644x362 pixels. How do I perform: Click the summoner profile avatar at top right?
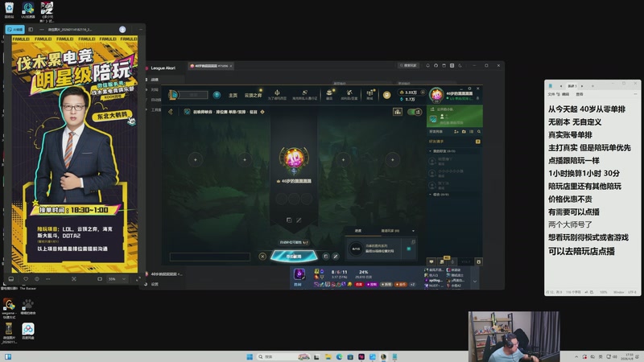point(436,95)
